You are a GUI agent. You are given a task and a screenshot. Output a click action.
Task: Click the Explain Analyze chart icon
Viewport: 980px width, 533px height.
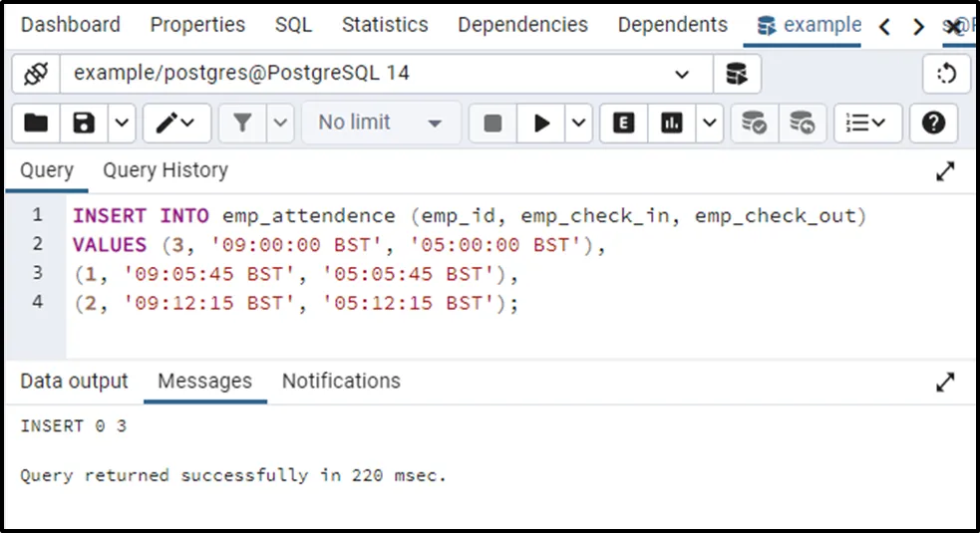click(x=673, y=123)
